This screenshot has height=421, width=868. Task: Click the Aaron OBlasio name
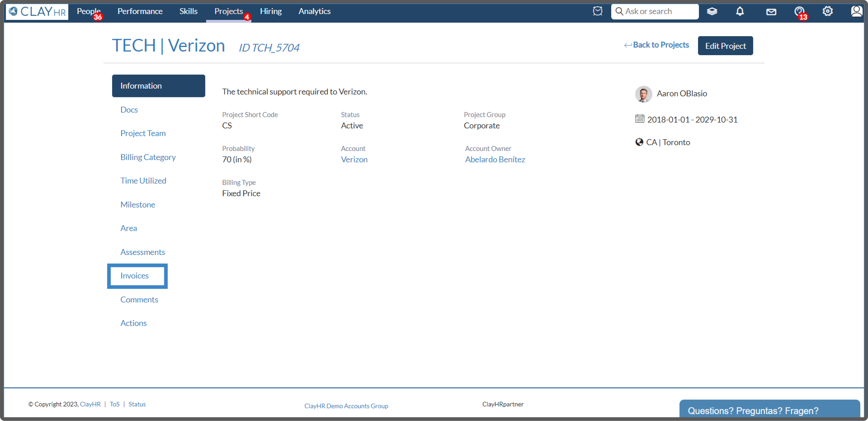coord(682,94)
